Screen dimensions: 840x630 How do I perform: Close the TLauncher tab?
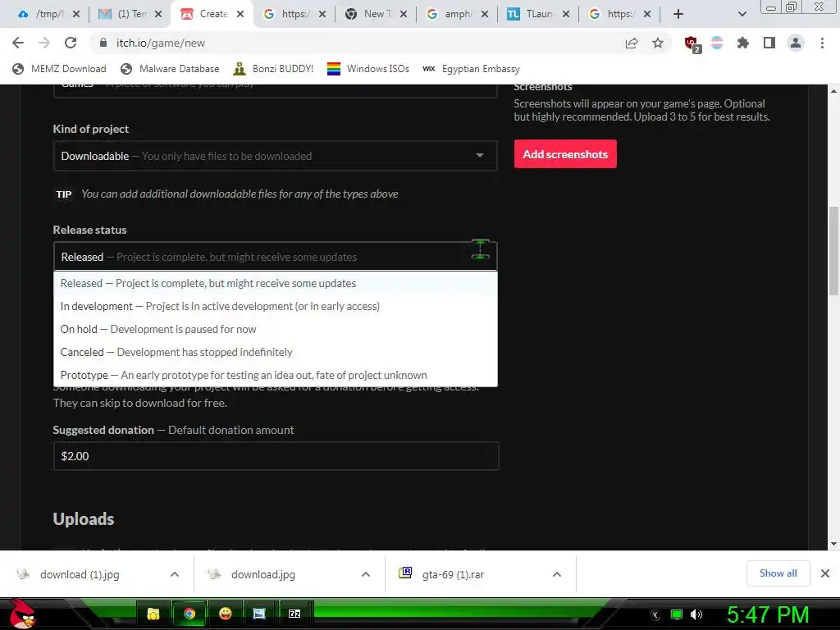(566, 14)
